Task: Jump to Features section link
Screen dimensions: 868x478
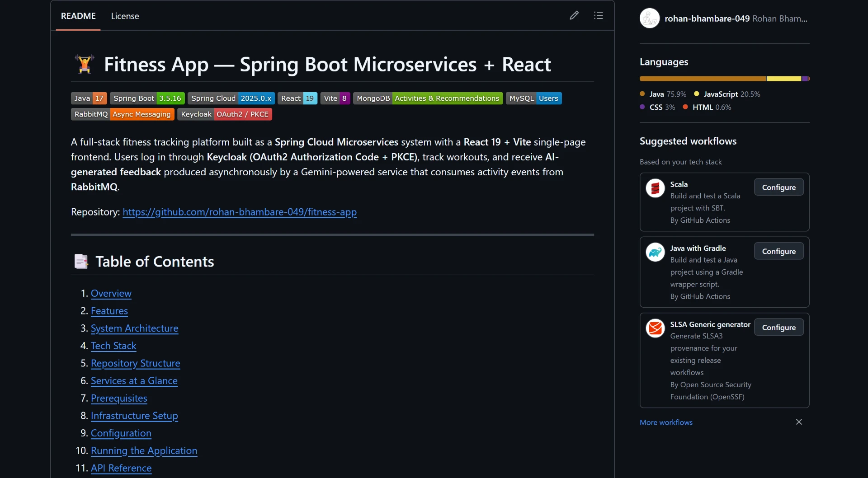Action: [109, 311]
